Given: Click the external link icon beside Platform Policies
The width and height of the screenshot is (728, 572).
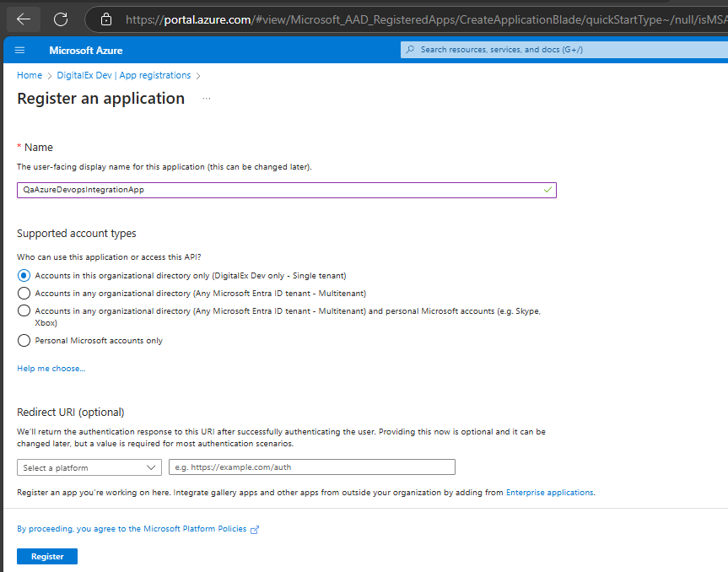Looking at the screenshot, I should (255, 529).
